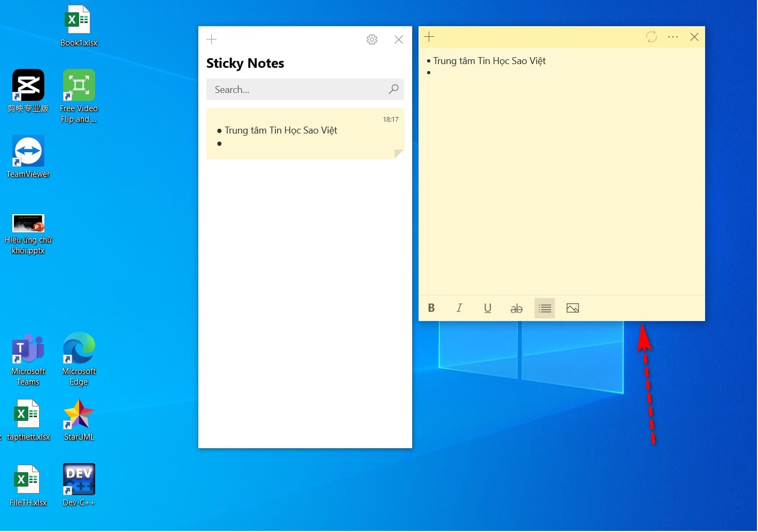Viewport: 758px width, 532px height.
Task: Click the sync icon on yellow note
Action: coord(651,37)
